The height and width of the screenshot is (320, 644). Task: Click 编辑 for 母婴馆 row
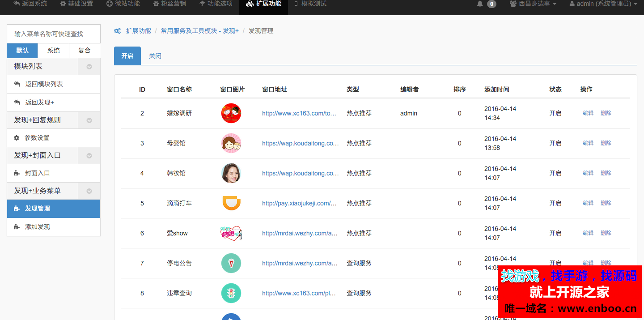pyautogui.click(x=588, y=143)
